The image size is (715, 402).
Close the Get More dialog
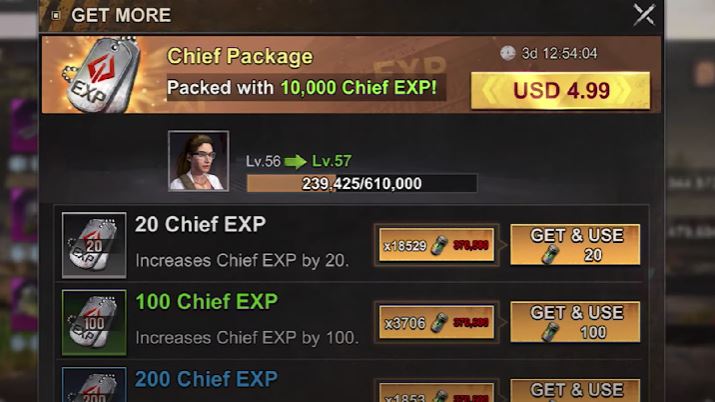pyautogui.click(x=644, y=15)
